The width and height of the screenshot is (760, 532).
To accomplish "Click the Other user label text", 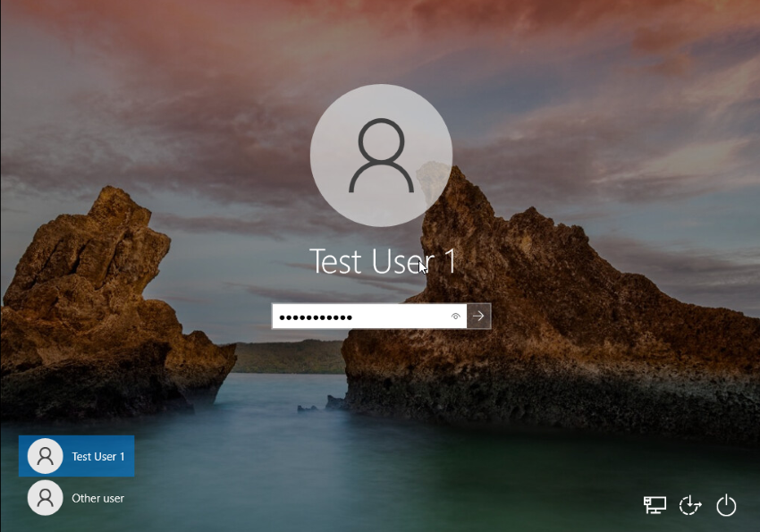I will click(98, 498).
